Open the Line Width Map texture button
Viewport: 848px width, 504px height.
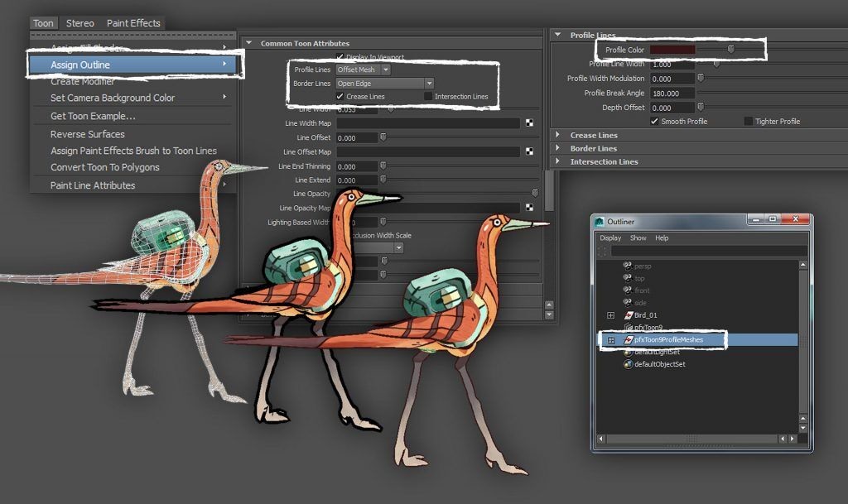[528, 122]
